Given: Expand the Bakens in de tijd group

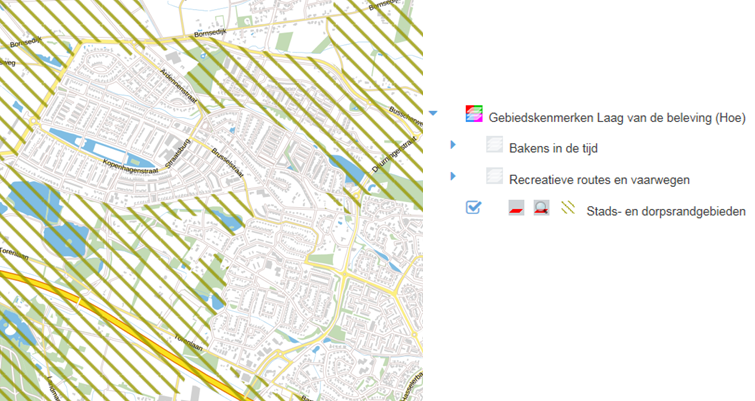Looking at the screenshot, I should pos(453,146).
